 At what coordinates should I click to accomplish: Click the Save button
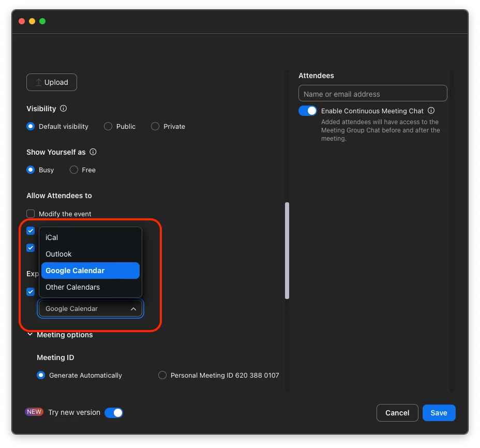439,413
